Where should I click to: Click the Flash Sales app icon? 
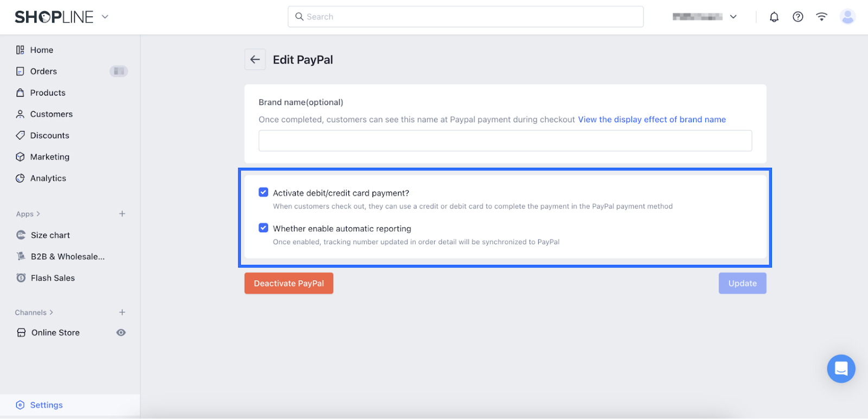(x=21, y=278)
